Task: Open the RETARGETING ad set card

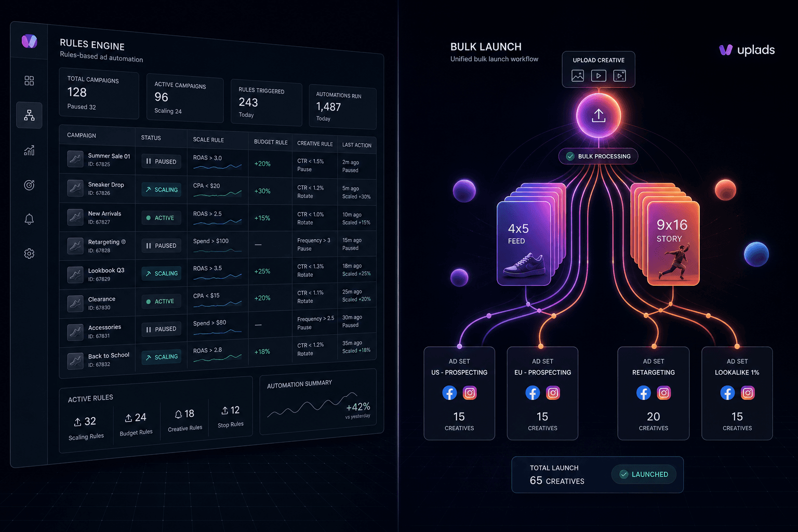Action: click(654, 393)
